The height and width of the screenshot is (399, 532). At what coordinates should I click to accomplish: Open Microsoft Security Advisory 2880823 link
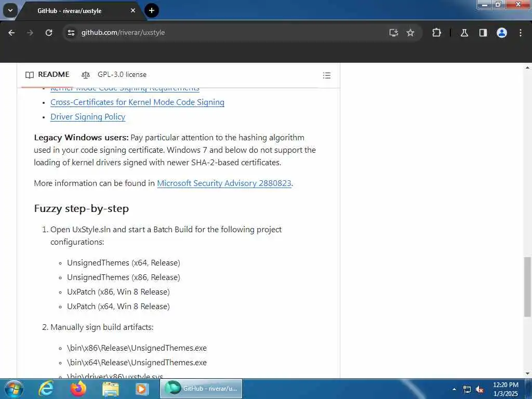224,183
